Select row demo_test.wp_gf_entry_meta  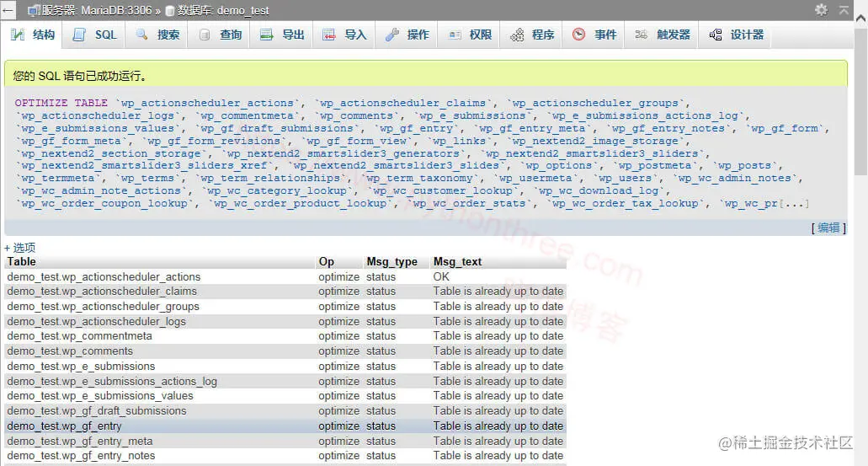pos(285,441)
